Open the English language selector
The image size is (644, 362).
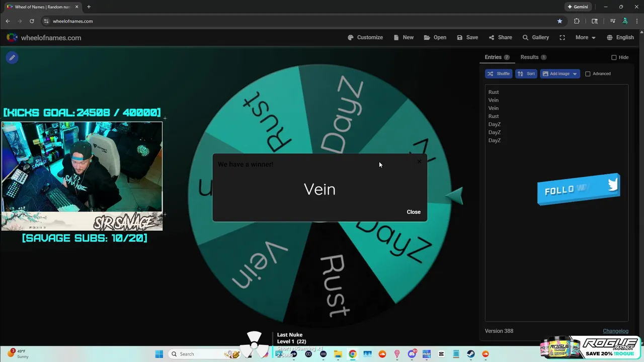(620, 38)
